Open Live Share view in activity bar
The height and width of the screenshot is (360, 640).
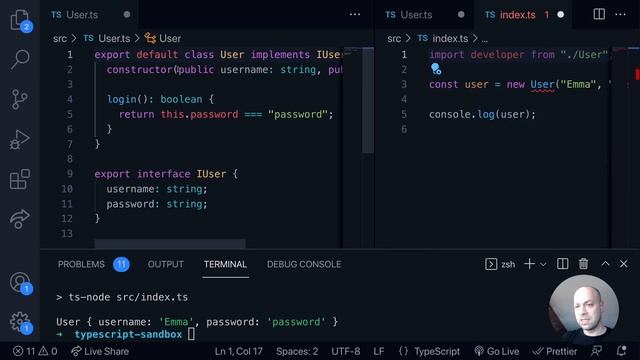click(20, 219)
